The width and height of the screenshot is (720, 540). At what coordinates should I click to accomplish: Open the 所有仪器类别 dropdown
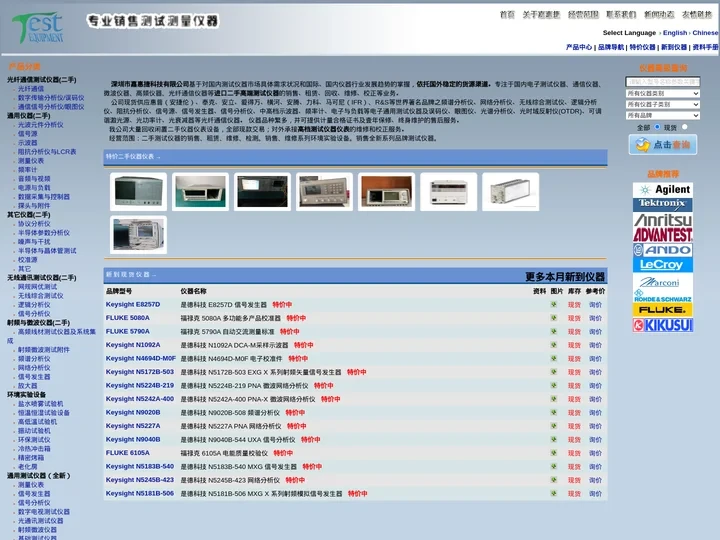(x=663, y=94)
